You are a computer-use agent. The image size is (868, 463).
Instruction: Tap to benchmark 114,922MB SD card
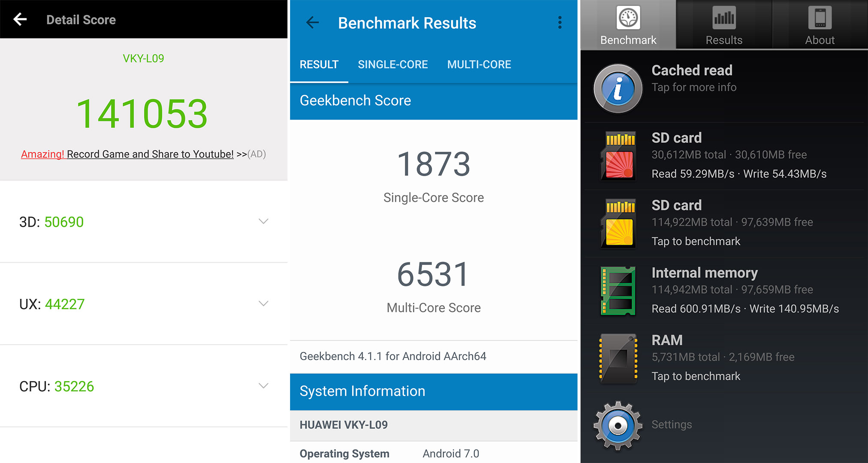[696, 241]
